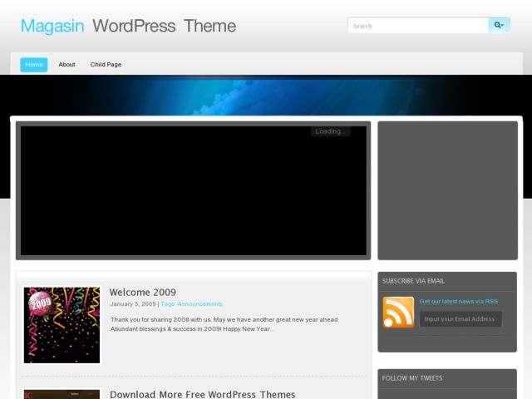Open the About page menu item

[66, 65]
